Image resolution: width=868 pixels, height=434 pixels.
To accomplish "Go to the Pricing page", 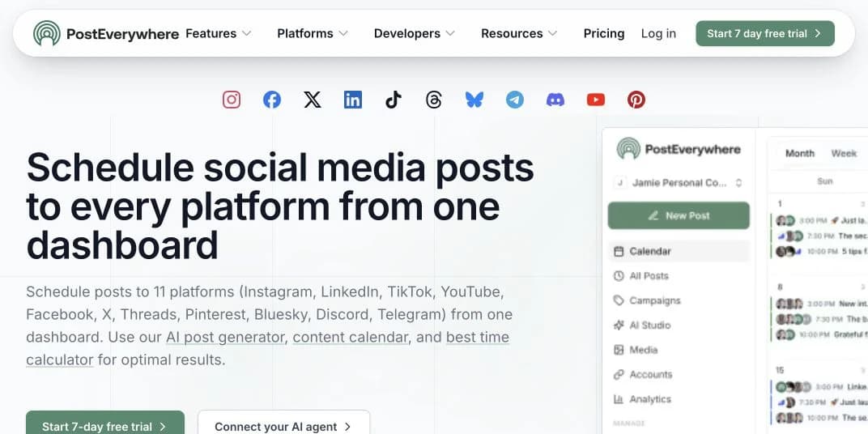I will tap(604, 33).
